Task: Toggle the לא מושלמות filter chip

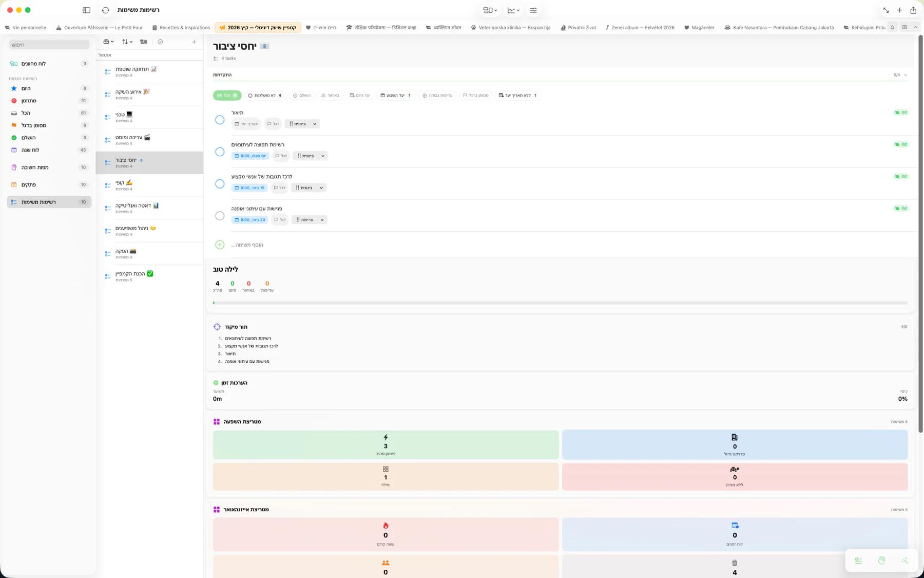Action: tap(264, 95)
